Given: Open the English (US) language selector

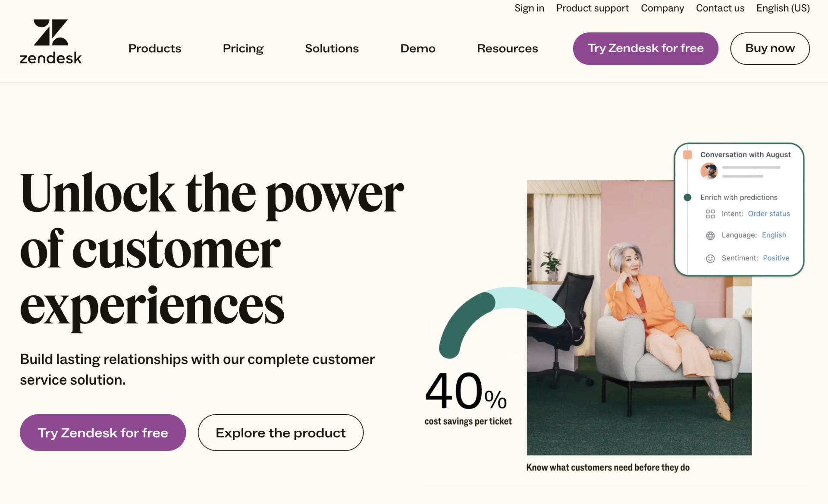Looking at the screenshot, I should (783, 8).
